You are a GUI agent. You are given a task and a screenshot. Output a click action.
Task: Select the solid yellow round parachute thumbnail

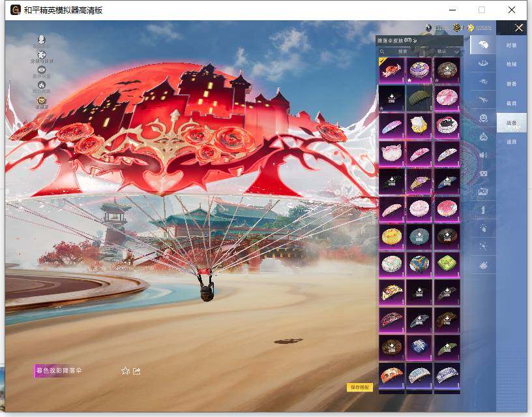pos(392,236)
